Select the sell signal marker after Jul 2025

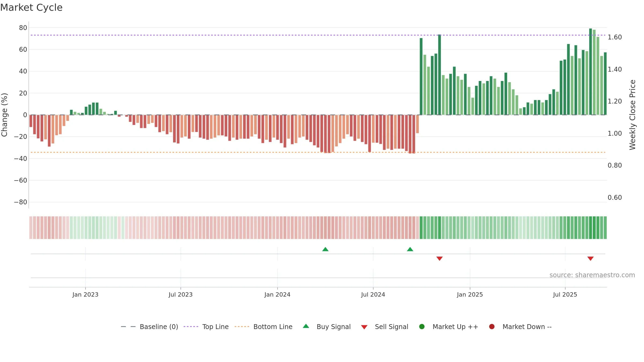coord(590,258)
